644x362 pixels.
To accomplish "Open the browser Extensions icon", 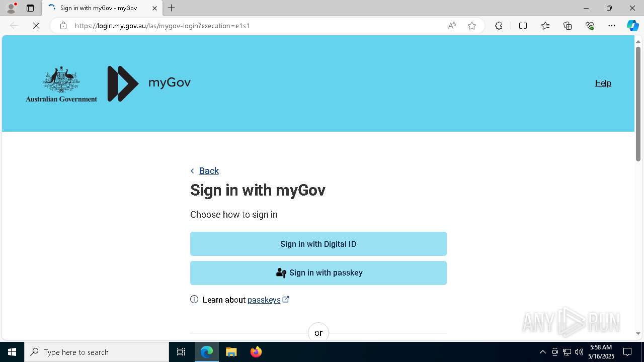I will (x=499, y=26).
